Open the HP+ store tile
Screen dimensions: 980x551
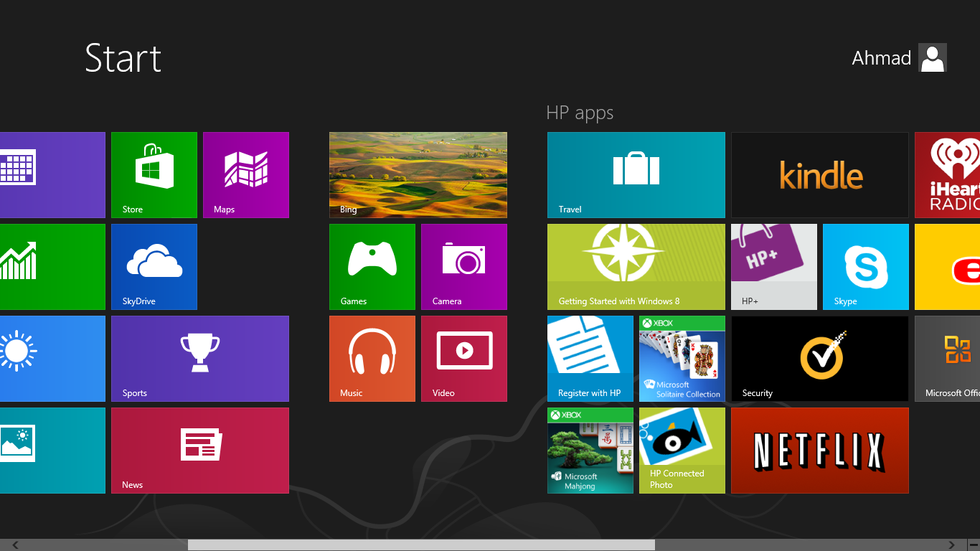[773, 266]
